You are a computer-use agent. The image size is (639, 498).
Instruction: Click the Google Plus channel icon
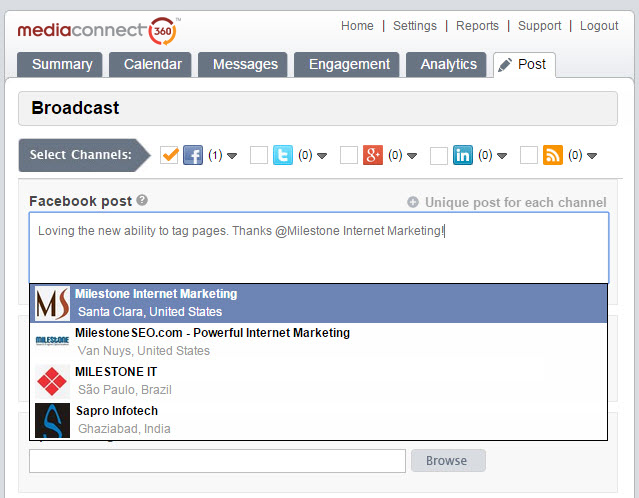point(373,155)
